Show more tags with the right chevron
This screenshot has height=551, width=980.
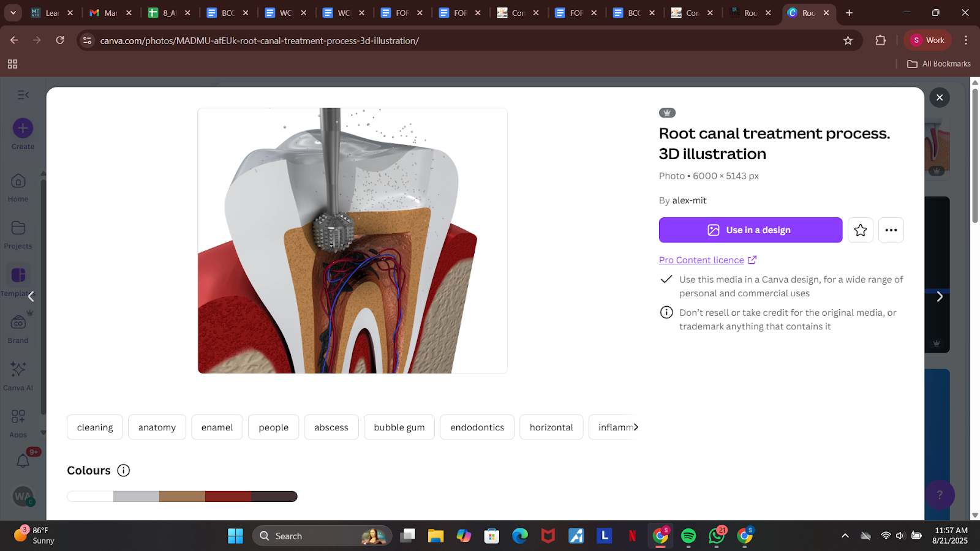pyautogui.click(x=637, y=427)
